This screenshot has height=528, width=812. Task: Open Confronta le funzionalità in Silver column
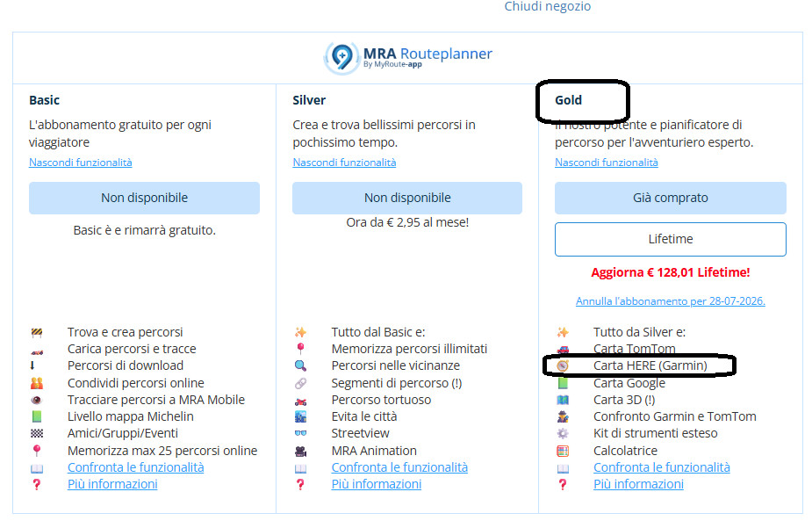tap(399, 467)
